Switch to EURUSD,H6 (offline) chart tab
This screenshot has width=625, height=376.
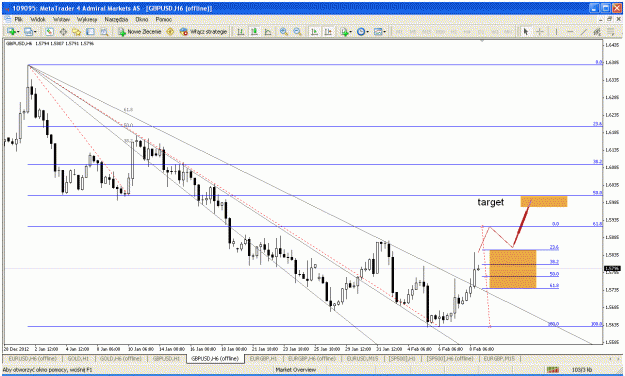[x=33, y=359]
